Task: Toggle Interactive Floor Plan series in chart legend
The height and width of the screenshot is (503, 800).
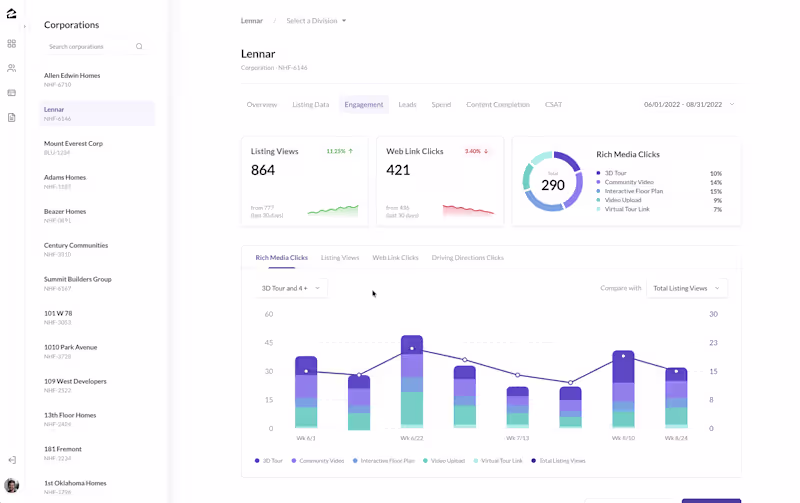Action: [384, 461]
